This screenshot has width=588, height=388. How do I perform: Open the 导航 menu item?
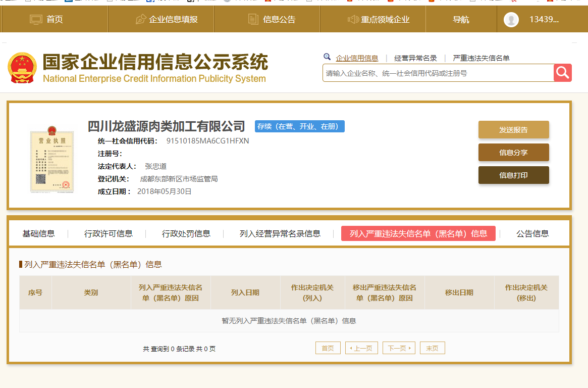461,20
